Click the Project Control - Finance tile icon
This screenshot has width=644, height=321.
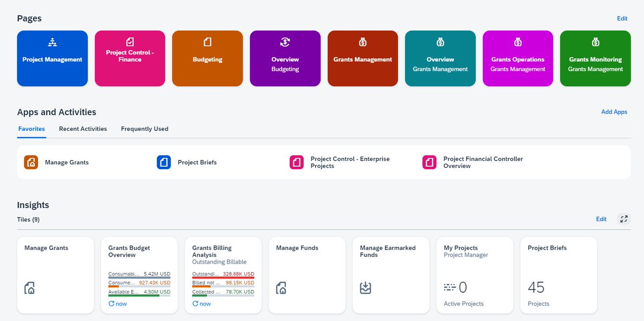click(130, 41)
